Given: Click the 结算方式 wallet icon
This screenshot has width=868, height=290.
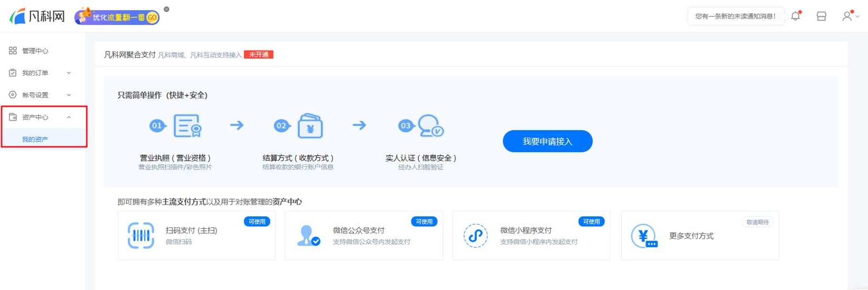Looking at the screenshot, I should pyautogui.click(x=310, y=126).
